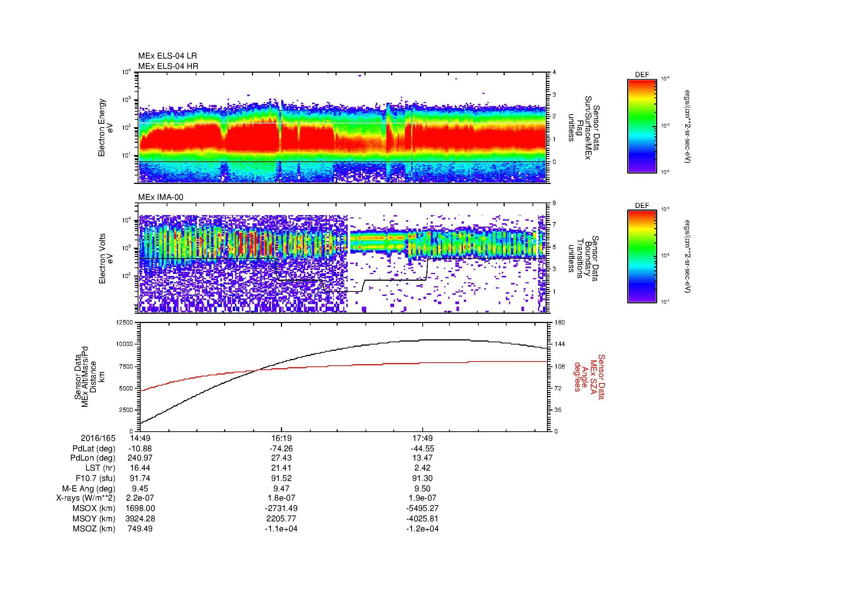
Task: Click the time tick label '17:49'
Action: (x=423, y=438)
